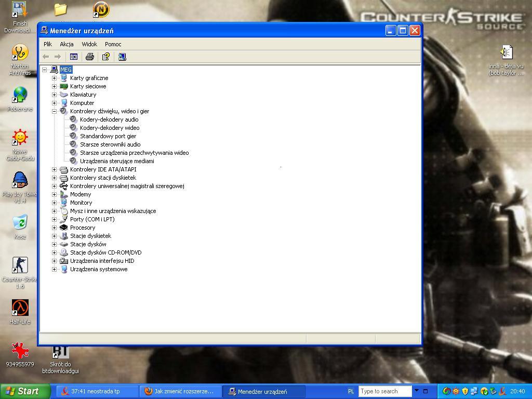Click the Kodery-dekodery audio speaker icon
This screenshot has height=399, width=532.
[74, 119]
